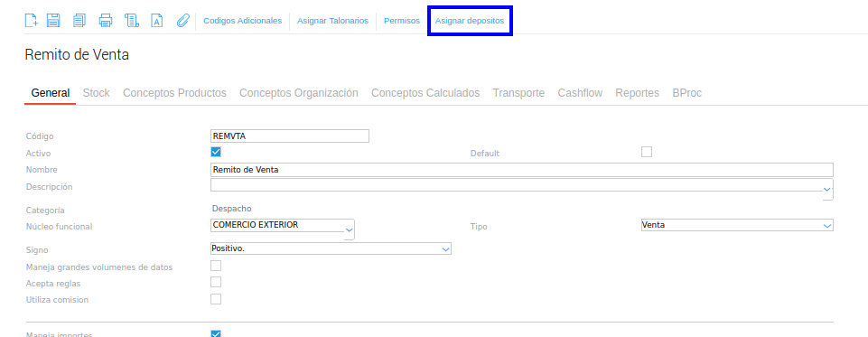868x337 pixels.
Task: Click the copy document icon
Action: [x=79, y=21]
